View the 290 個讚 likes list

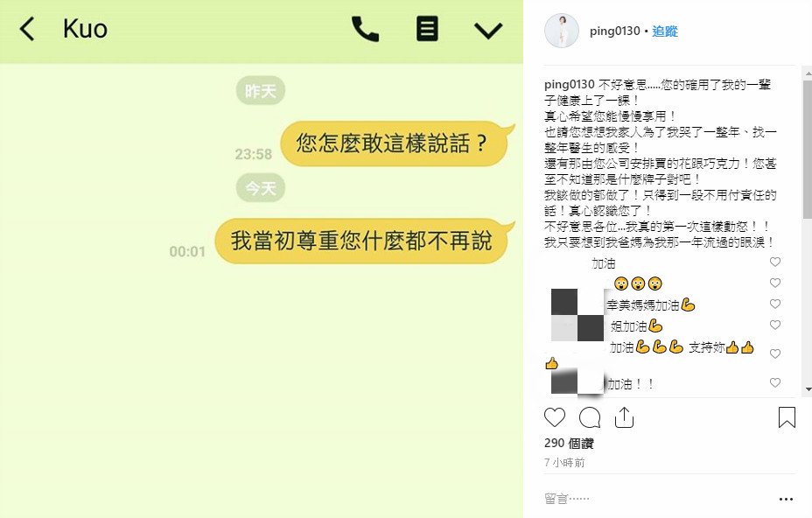pyautogui.click(x=569, y=444)
